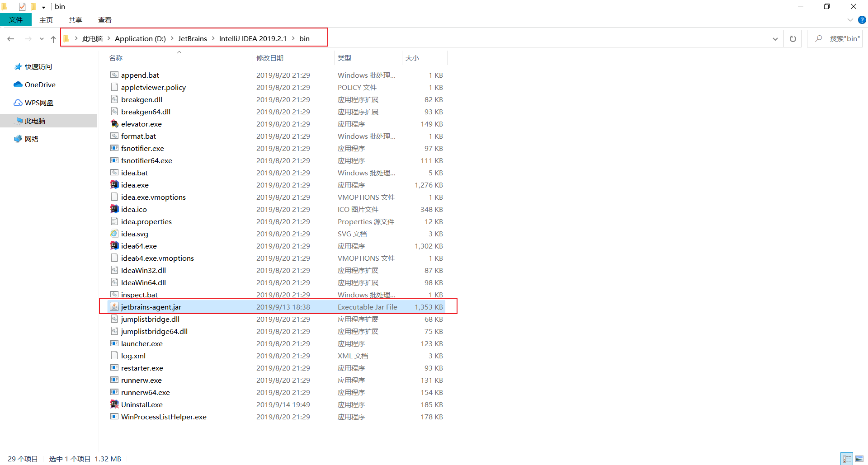Expand chevron after Application (D:) breadcrumb

point(172,38)
